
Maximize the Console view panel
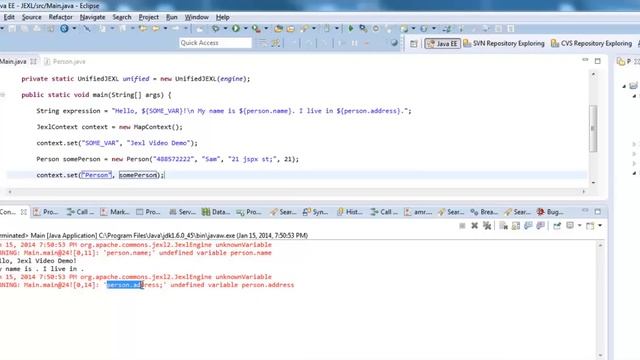pos(598,211)
